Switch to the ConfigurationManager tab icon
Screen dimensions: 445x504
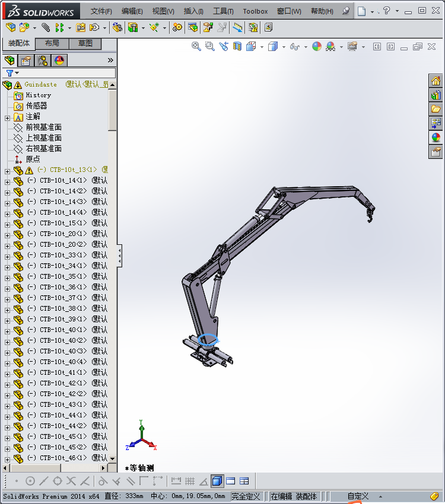click(43, 60)
